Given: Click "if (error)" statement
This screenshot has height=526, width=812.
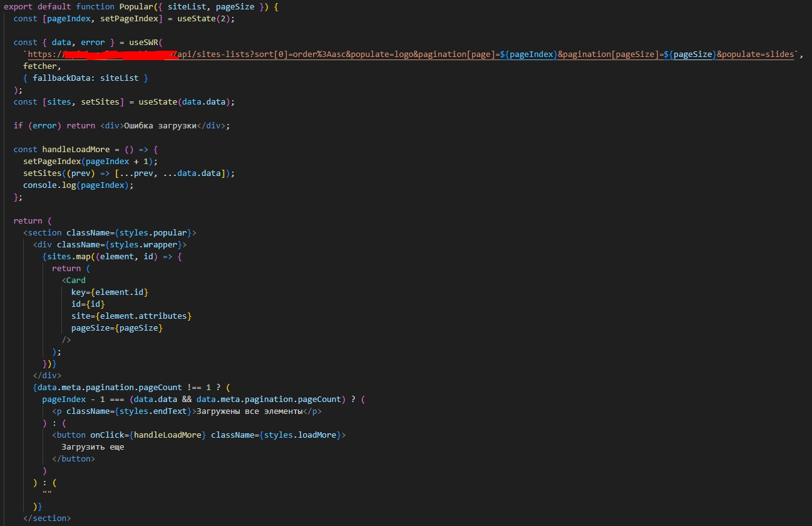Looking at the screenshot, I should 38,125.
